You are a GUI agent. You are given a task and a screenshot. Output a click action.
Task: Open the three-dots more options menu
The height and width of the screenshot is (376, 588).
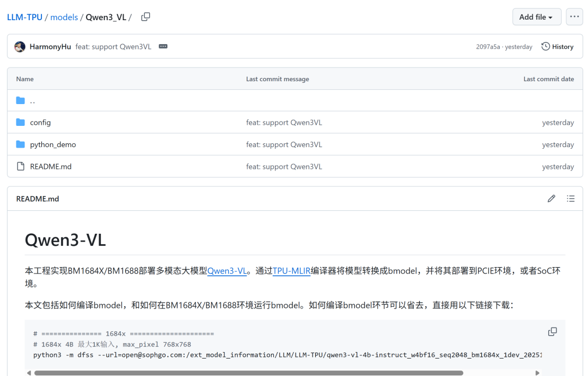pos(574,17)
